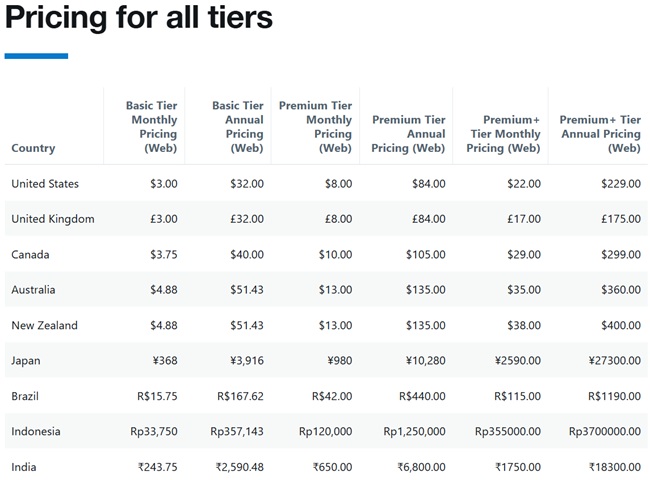
Task: Click the Premium Tier Monthly Pricing header
Action: [x=315, y=127]
